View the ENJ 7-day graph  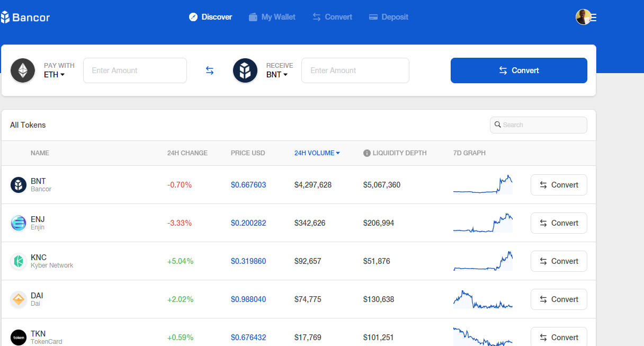[x=483, y=223]
